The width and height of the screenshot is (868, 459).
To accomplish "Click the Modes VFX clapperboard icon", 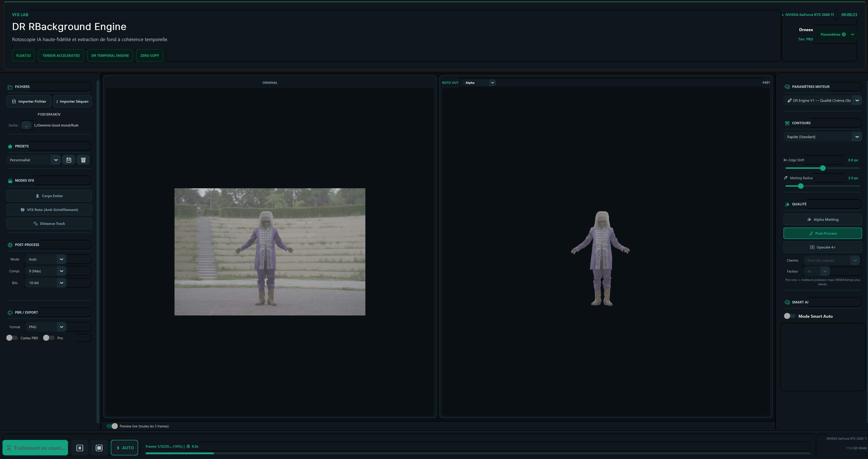I will click(10, 181).
